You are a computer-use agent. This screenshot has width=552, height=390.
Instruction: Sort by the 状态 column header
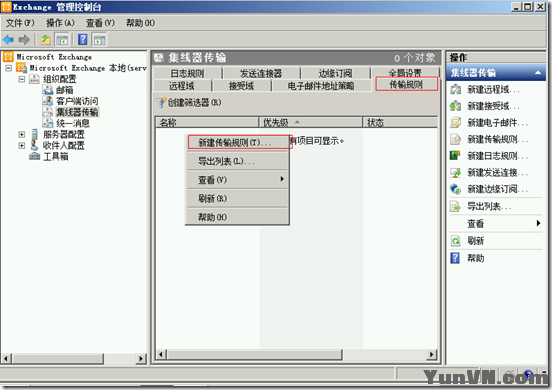click(400, 122)
